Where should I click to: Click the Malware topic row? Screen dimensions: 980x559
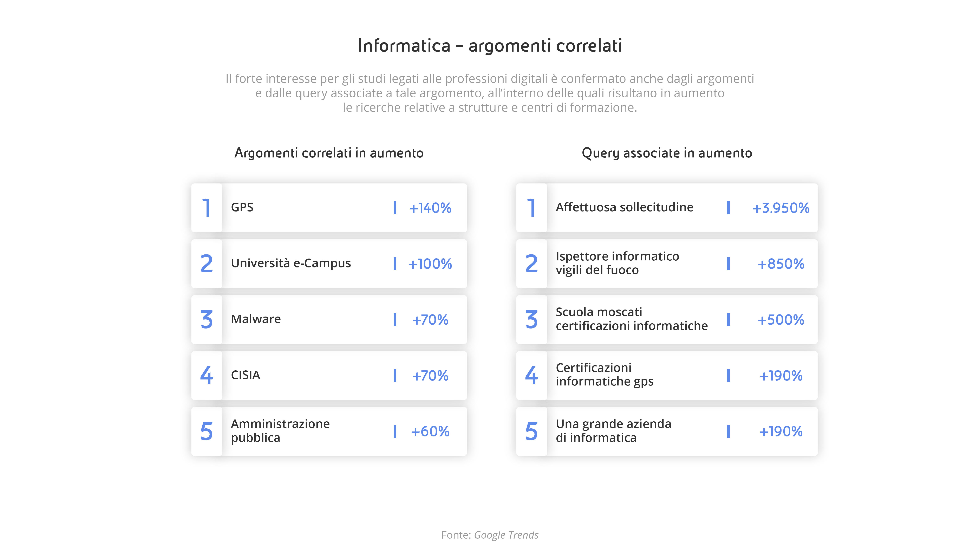pos(256,319)
